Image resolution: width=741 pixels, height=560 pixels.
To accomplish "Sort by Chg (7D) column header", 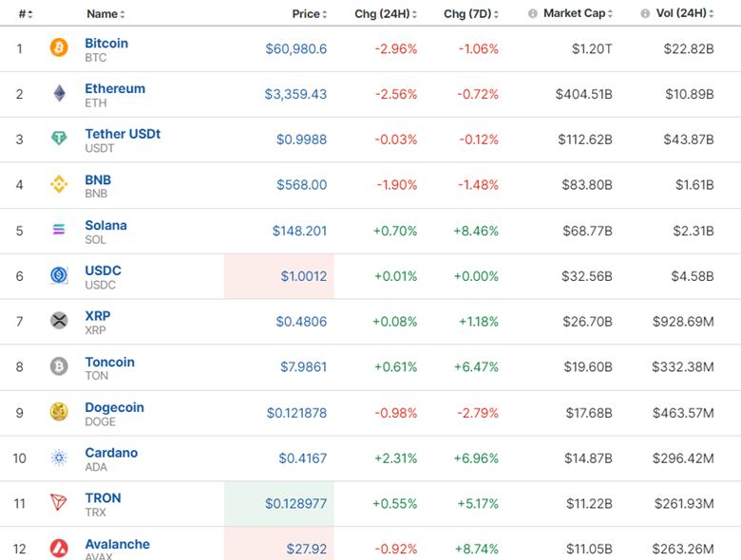I will tap(471, 14).
